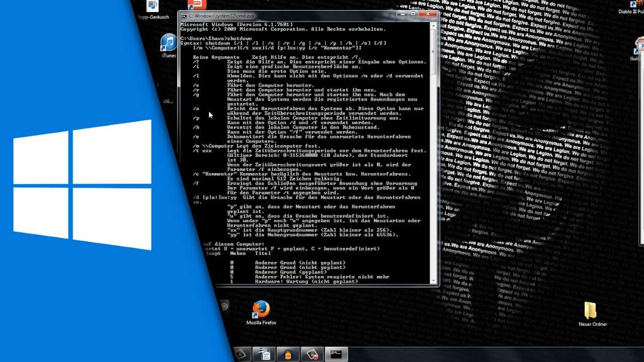Click the /h 'Versetzt den lokalen Computer' line
Screen dimensions: 644x362
(x=286, y=127)
